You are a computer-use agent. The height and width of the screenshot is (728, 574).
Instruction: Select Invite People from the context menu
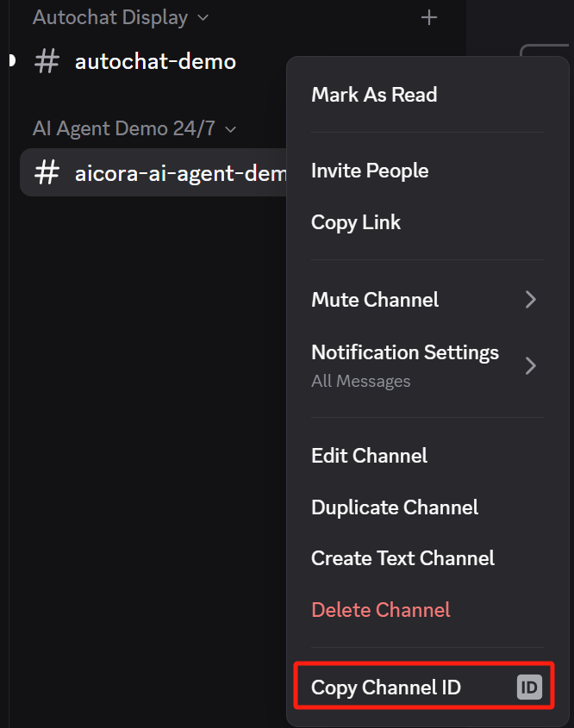tap(370, 171)
